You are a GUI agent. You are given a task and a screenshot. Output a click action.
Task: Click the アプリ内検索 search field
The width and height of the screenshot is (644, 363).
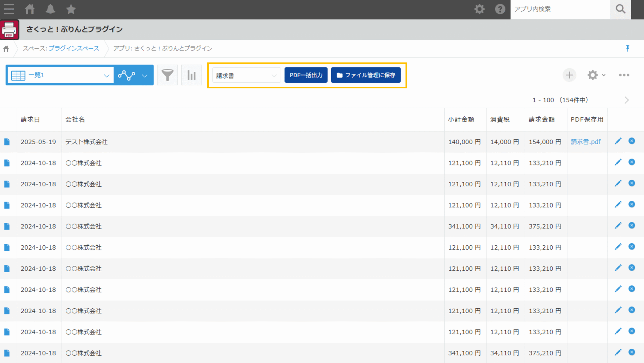coord(560,9)
